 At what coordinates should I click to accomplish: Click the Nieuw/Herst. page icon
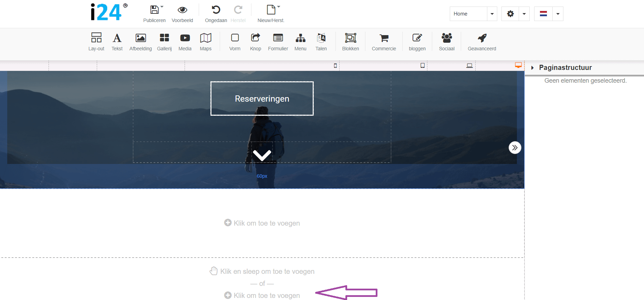pyautogui.click(x=271, y=10)
